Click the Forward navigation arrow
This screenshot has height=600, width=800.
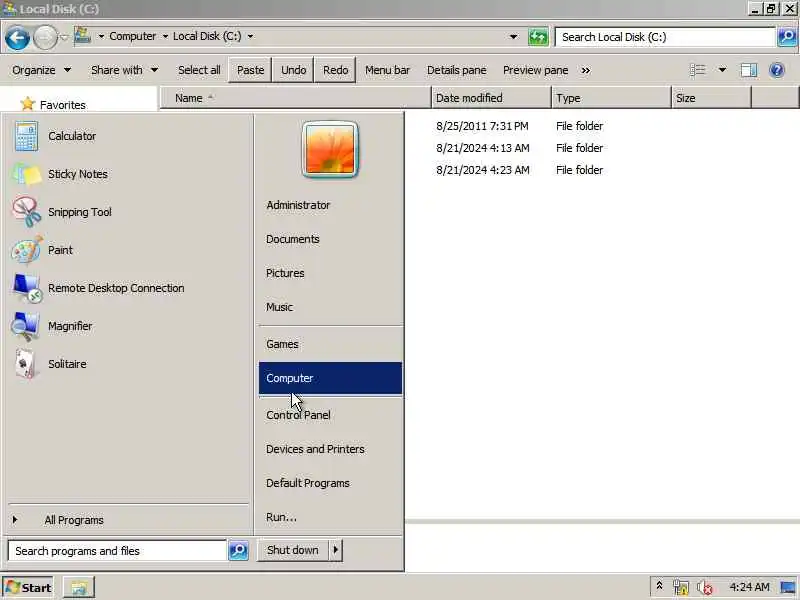[x=45, y=37]
